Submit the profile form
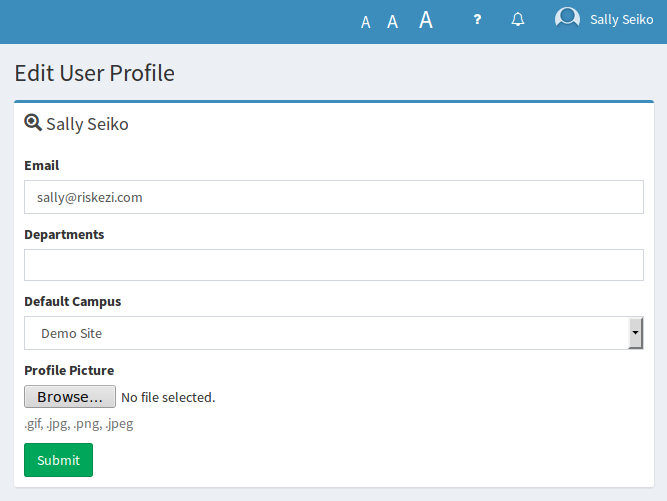The height and width of the screenshot is (501, 667). click(x=58, y=460)
